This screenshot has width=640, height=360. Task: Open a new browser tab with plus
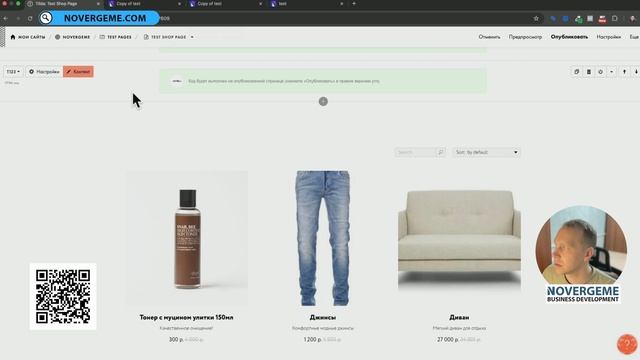point(354,4)
